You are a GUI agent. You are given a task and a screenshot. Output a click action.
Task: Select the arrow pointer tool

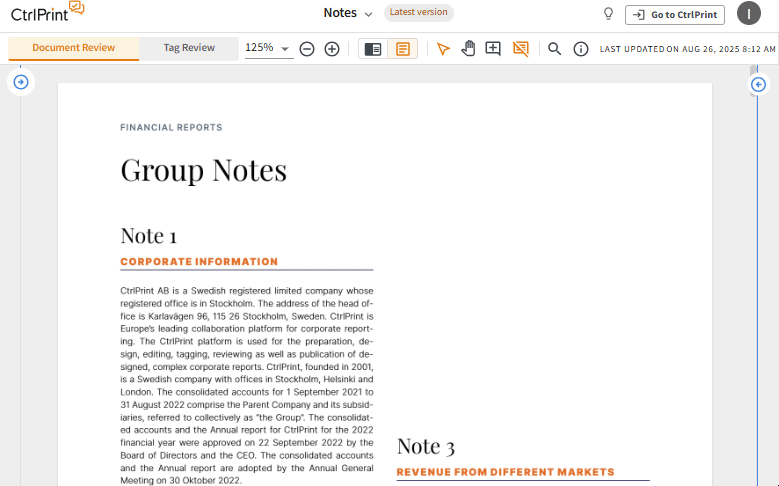[x=443, y=49]
